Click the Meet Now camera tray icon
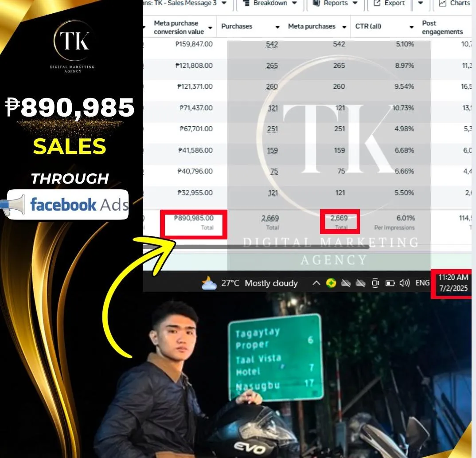The width and height of the screenshot is (476, 458). tap(375, 283)
